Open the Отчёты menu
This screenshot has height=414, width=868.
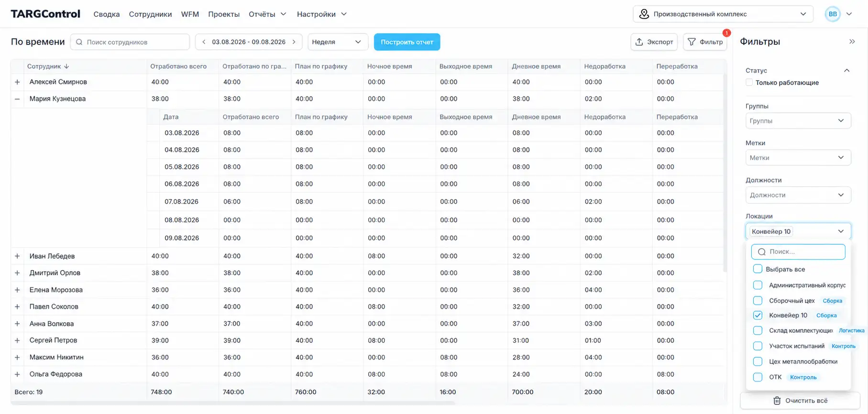(267, 14)
